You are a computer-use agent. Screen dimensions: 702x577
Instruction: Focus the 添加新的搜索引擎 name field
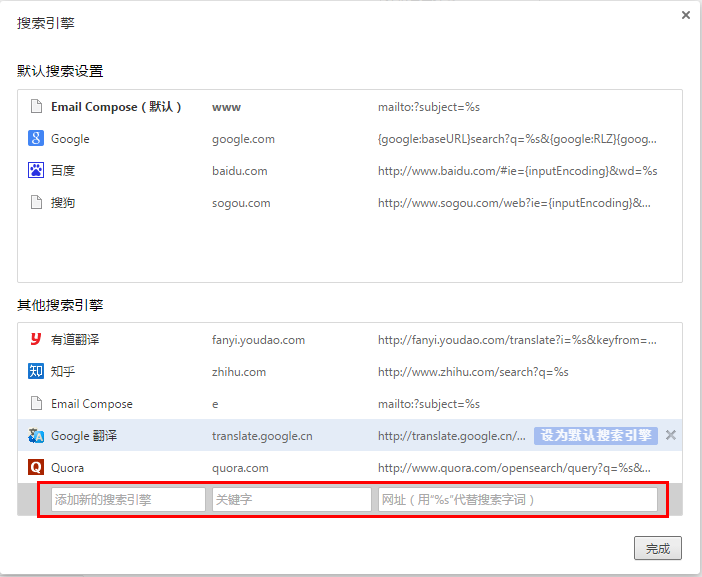point(128,500)
